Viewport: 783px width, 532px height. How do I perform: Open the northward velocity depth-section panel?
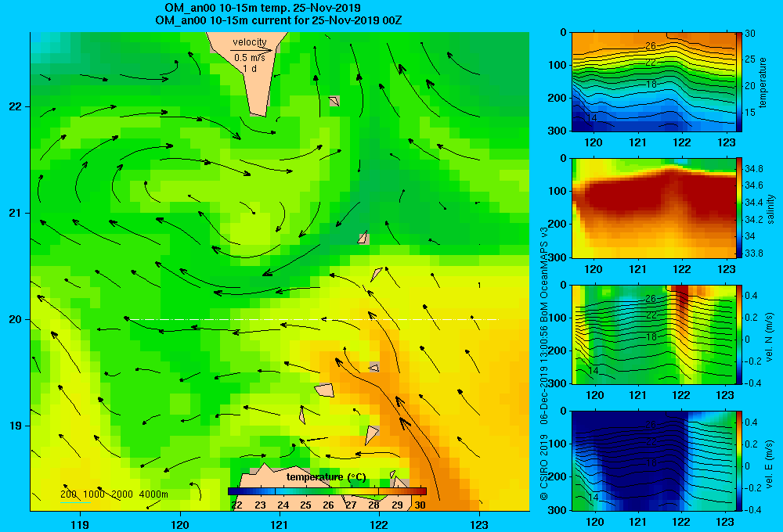point(653,334)
